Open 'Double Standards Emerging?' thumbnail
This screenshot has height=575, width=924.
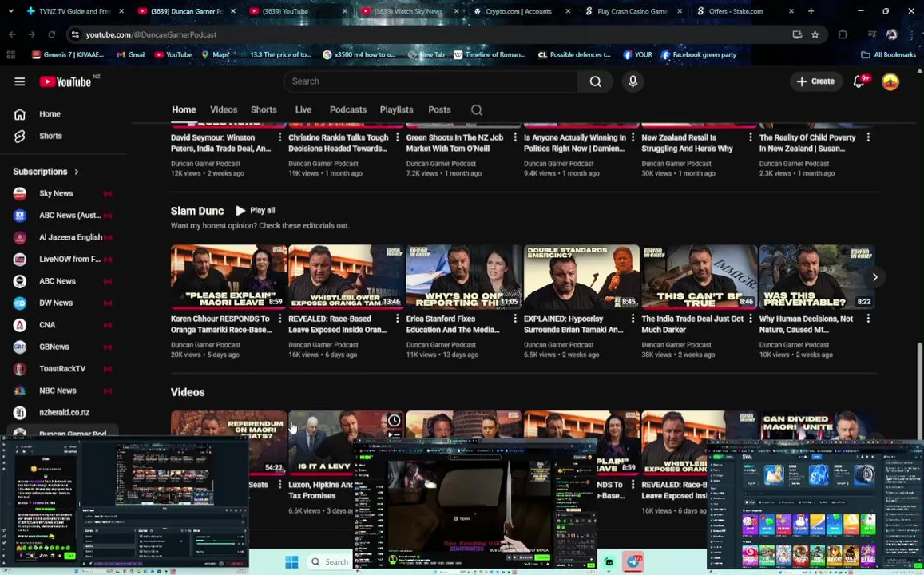[x=581, y=277]
